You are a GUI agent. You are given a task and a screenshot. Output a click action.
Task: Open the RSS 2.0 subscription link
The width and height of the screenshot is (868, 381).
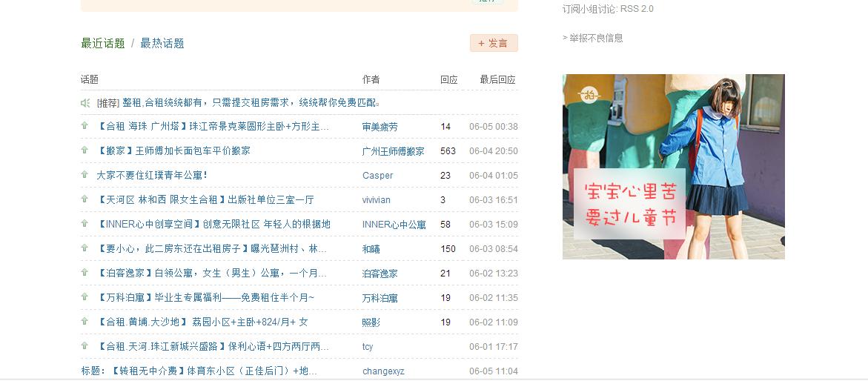pyautogui.click(x=637, y=9)
